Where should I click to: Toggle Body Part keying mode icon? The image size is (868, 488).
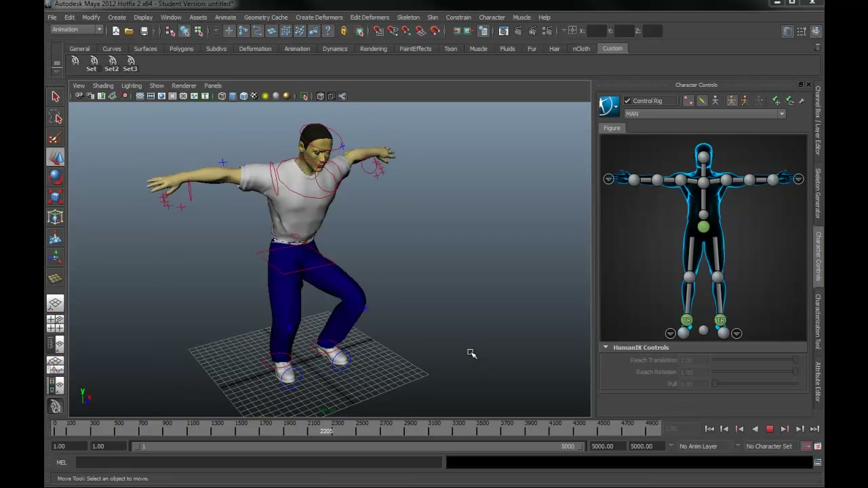[745, 101]
